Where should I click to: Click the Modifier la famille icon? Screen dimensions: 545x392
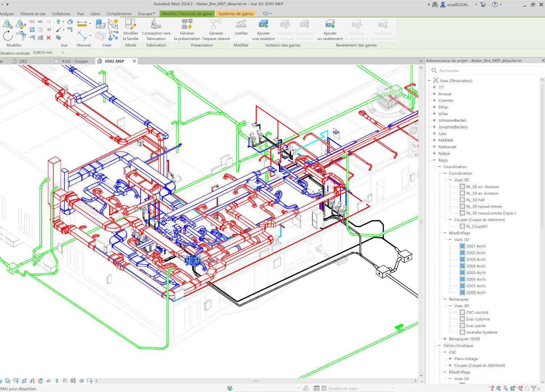(x=130, y=25)
